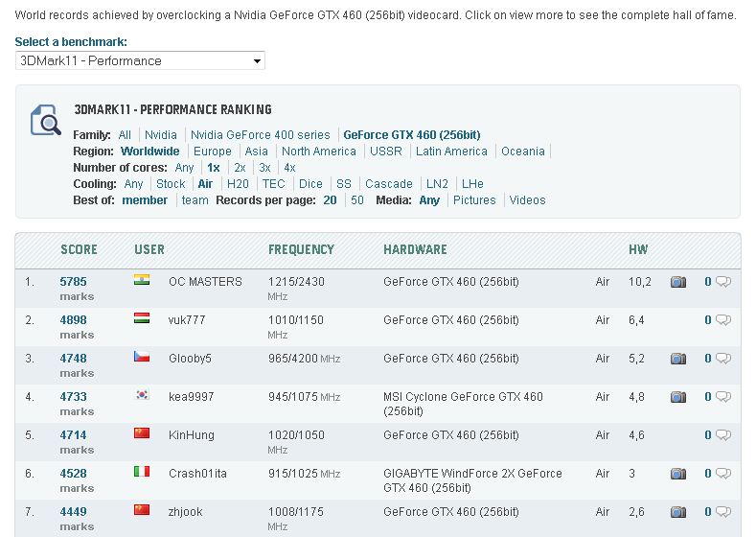
Task: Filter family by All
Action: [125, 135]
